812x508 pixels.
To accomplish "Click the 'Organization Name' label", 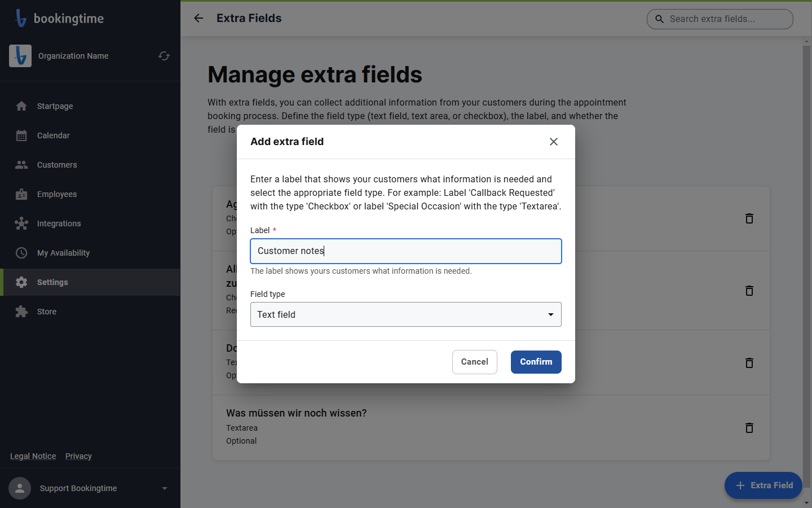I will 73,56.
